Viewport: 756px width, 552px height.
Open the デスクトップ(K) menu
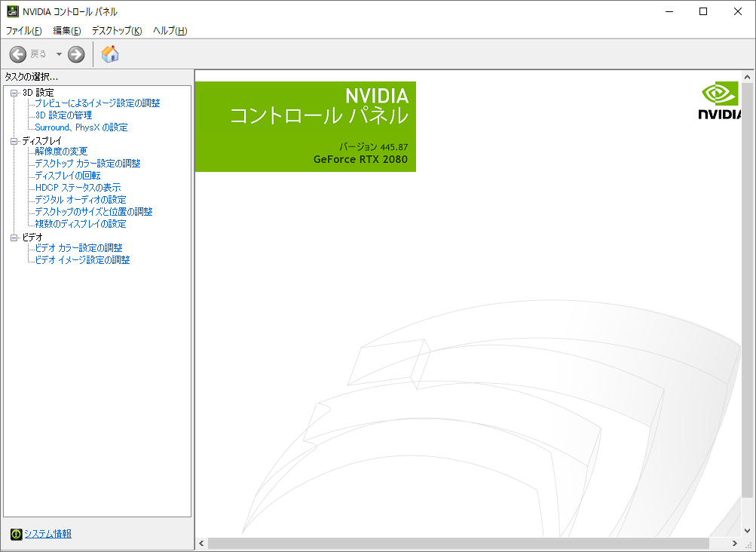[117, 30]
